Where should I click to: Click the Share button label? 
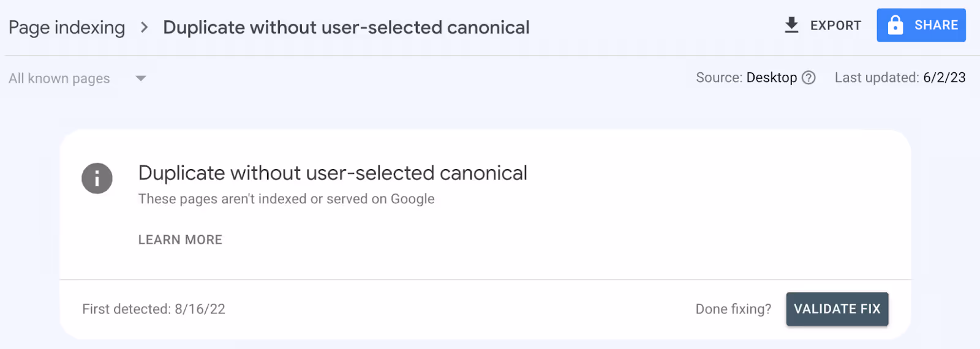tap(936, 25)
